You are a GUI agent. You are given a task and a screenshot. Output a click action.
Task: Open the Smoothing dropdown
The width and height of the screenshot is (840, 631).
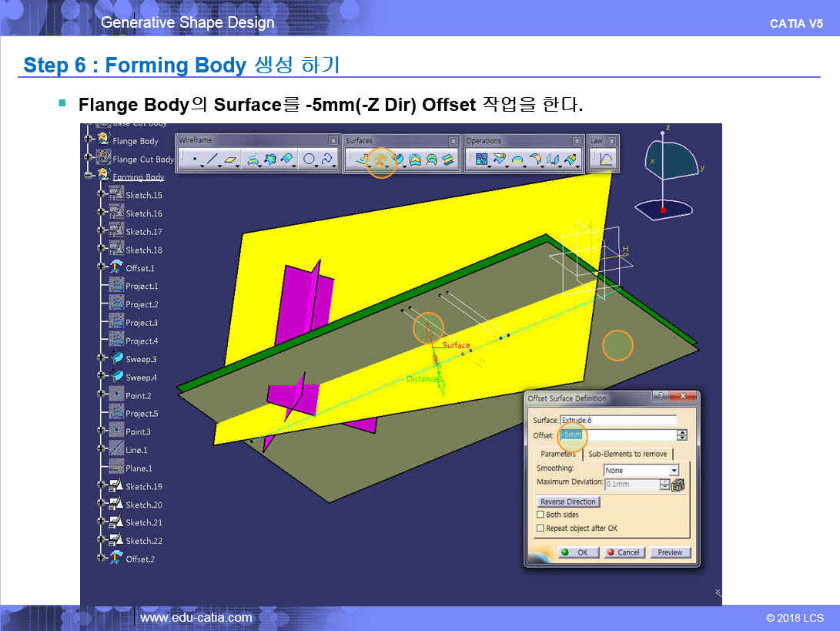pyautogui.click(x=641, y=470)
